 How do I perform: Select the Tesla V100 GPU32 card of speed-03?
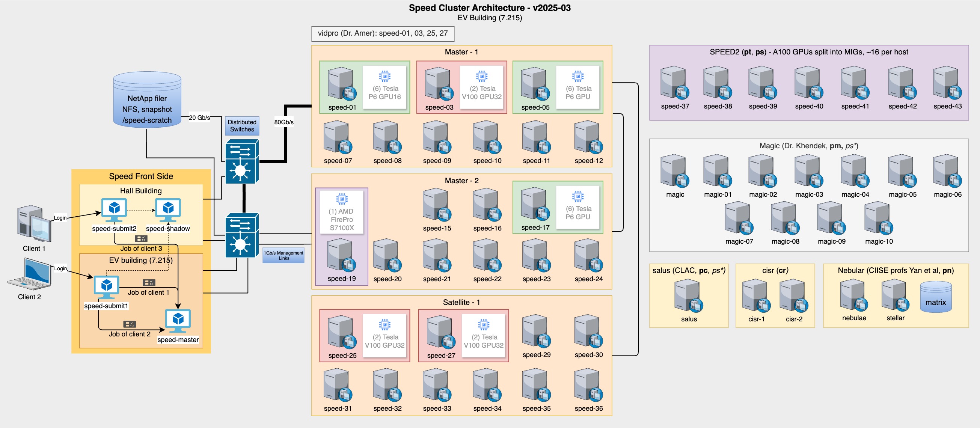coord(482,87)
